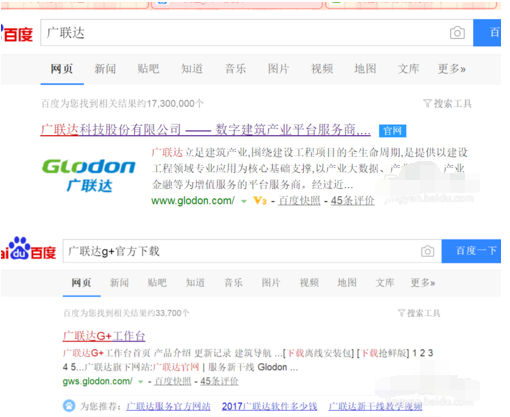The image size is (510, 417).
Task: Click text 百度为您找到相关结果约17,300,000个
Action: coord(122,104)
